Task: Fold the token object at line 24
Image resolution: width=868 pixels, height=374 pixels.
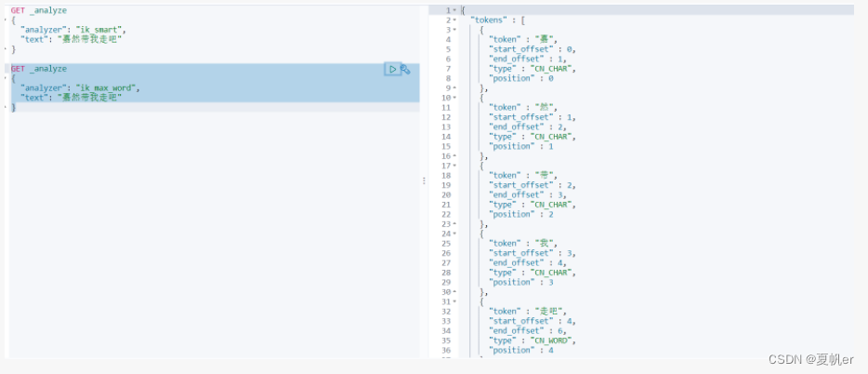Action: pos(454,234)
